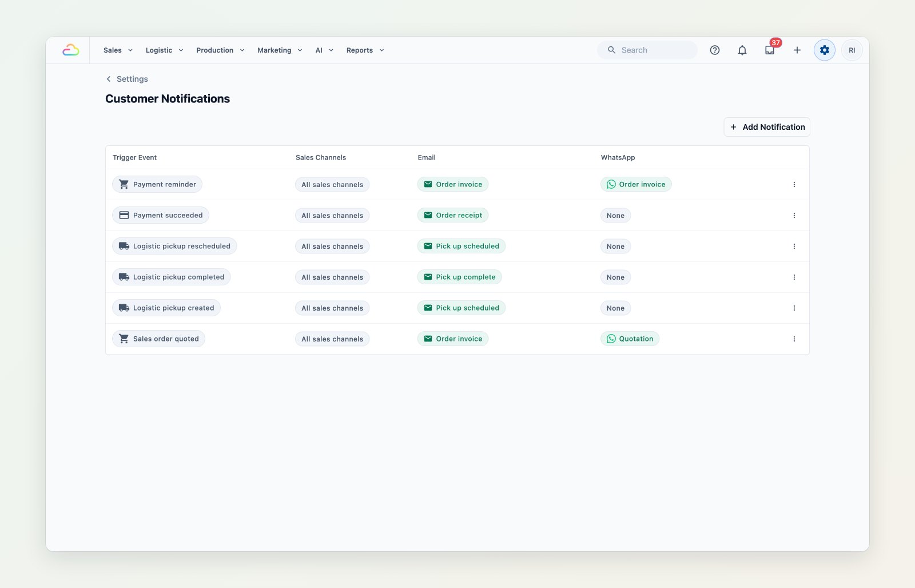Open the help question mark icon
The width and height of the screenshot is (915, 588).
pyautogui.click(x=715, y=50)
